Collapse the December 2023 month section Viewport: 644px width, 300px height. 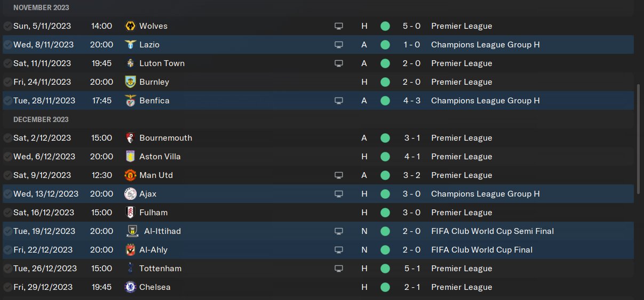coord(41,119)
